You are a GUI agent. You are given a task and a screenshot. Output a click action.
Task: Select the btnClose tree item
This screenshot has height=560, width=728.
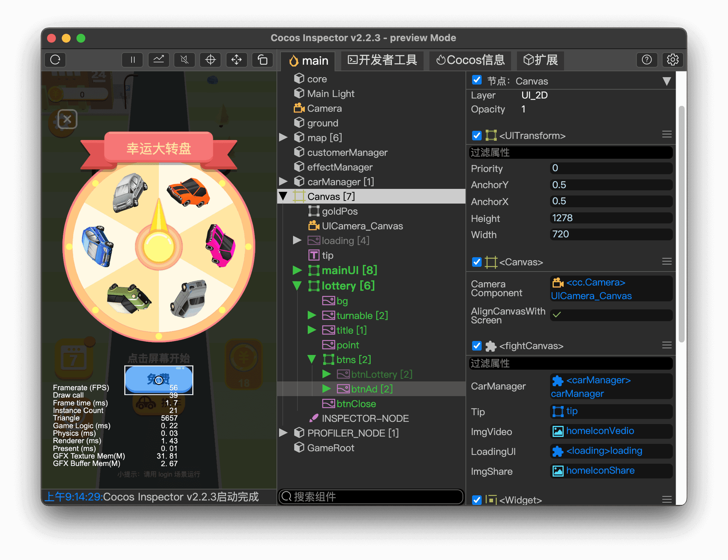(356, 404)
